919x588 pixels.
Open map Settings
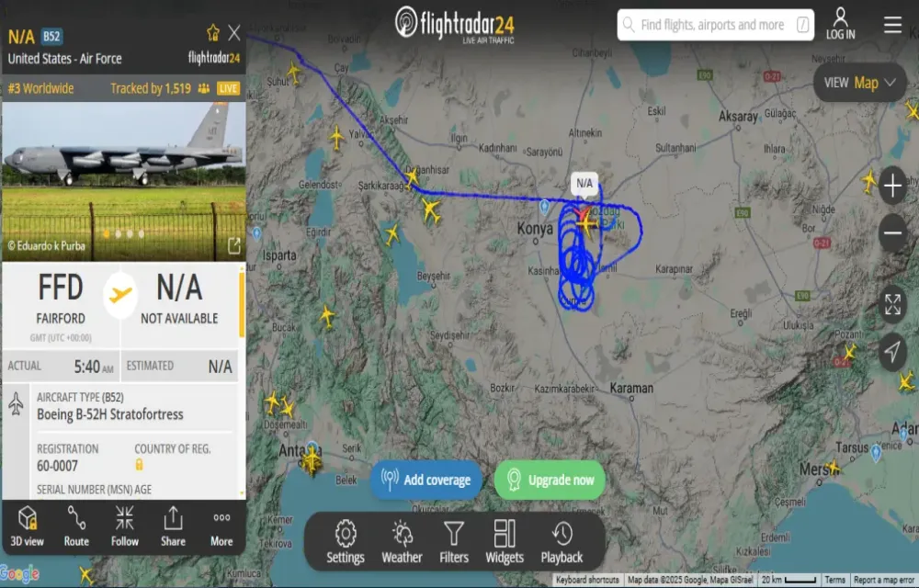[x=346, y=542]
